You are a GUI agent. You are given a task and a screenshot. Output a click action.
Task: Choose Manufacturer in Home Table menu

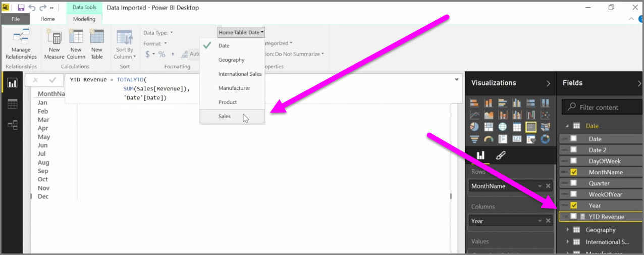click(232, 88)
